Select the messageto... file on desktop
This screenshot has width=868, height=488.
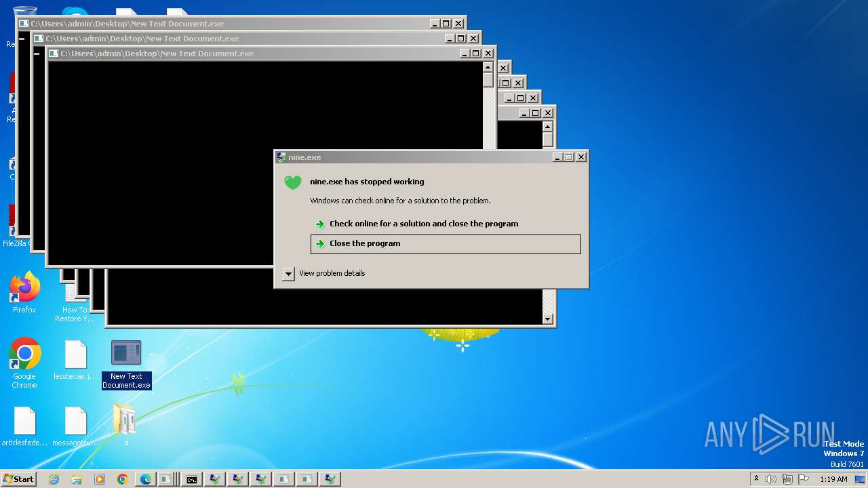[75, 426]
